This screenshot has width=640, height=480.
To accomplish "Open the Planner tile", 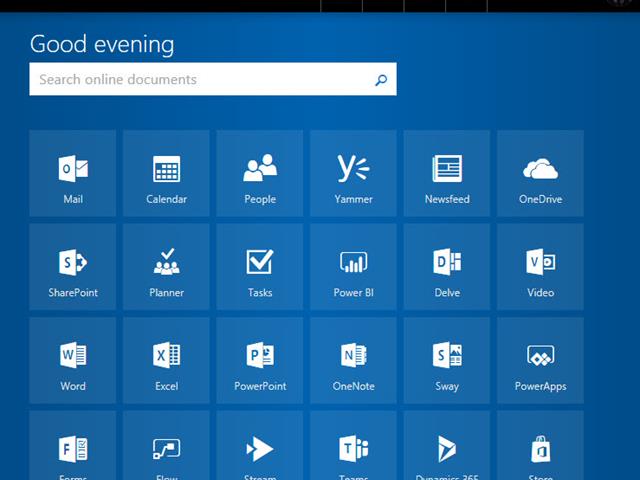I will 166,267.
